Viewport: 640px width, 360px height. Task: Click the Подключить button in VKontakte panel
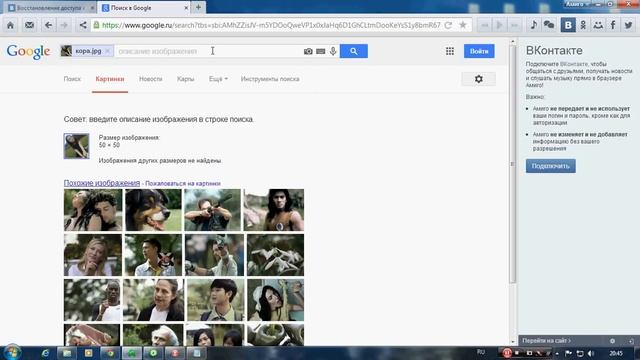pyautogui.click(x=551, y=166)
